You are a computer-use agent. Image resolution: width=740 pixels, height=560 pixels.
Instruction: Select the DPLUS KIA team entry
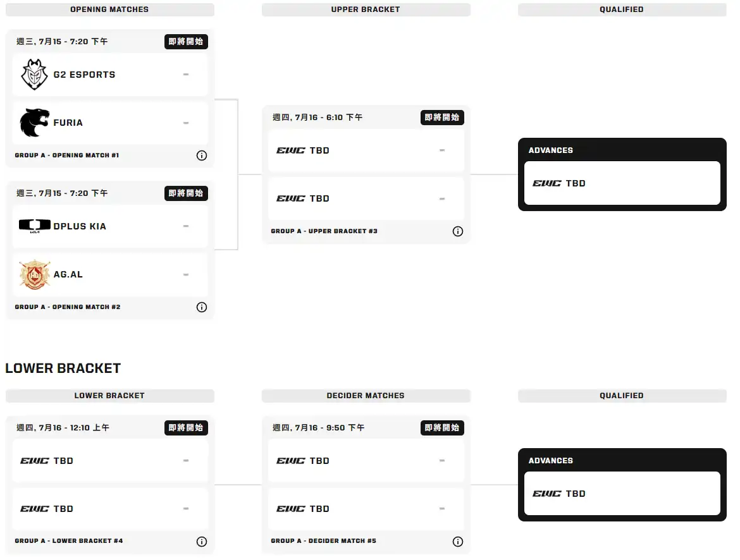coord(110,226)
